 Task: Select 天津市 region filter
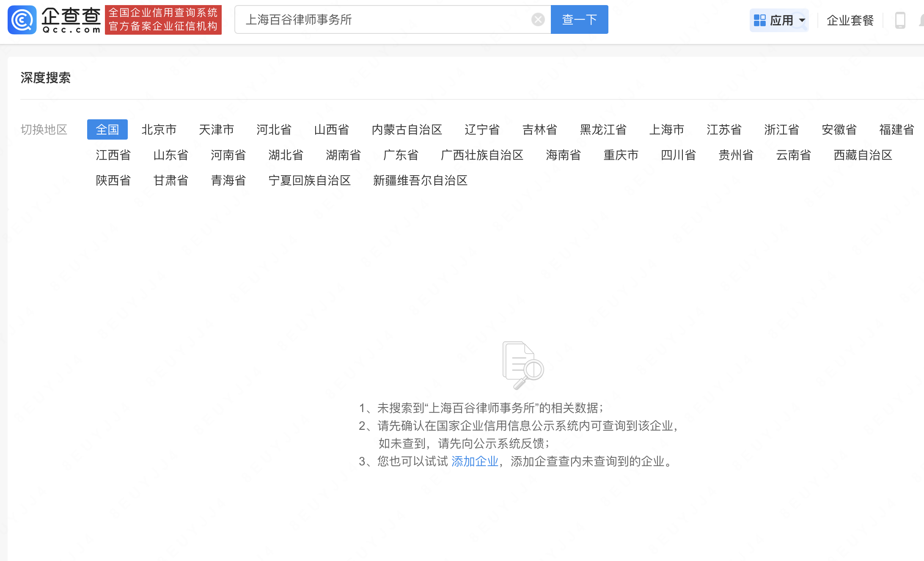point(217,129)
